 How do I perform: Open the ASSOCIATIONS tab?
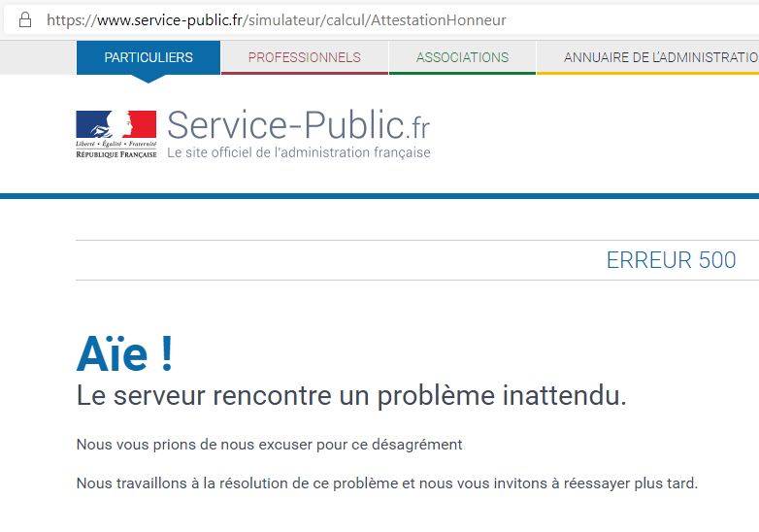pyautogui.click(x=462, y=57)
